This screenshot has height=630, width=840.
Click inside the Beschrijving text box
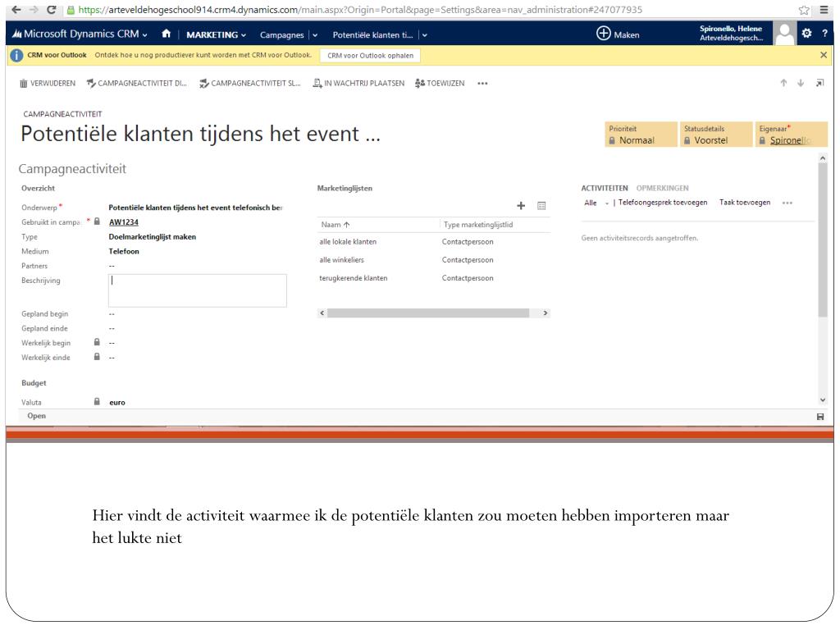[x=197, y=290]
